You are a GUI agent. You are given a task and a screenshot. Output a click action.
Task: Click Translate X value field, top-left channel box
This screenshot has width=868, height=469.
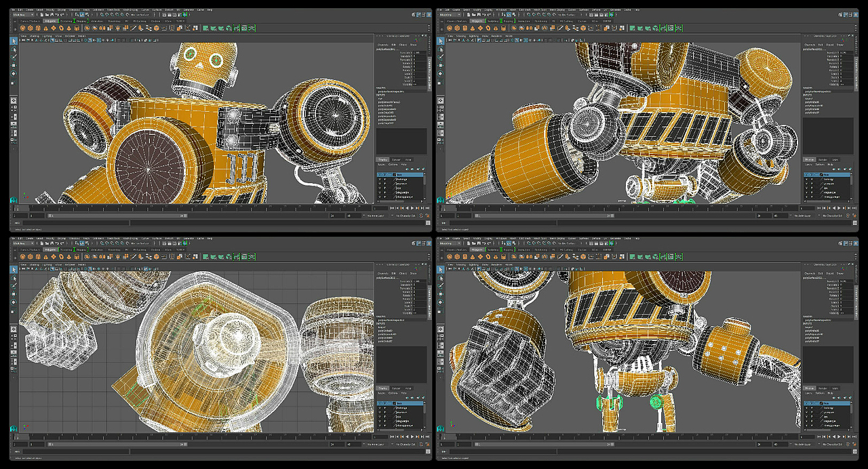(419, 53)
